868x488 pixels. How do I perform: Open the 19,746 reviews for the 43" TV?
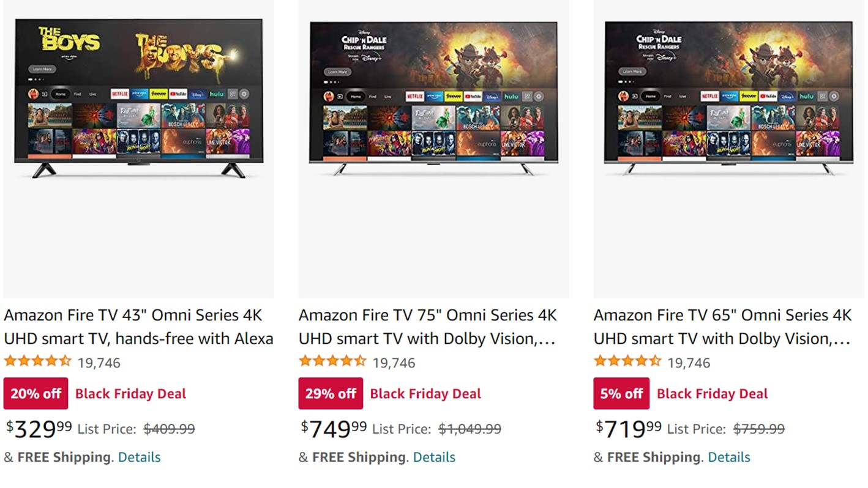(x=99, y=363)
